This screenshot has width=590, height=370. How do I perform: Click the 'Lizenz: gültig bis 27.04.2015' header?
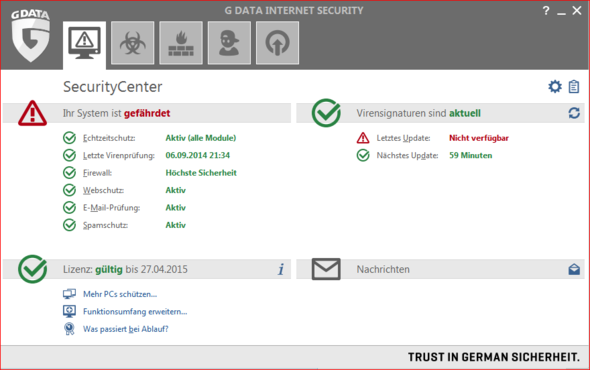coord(125,269)
